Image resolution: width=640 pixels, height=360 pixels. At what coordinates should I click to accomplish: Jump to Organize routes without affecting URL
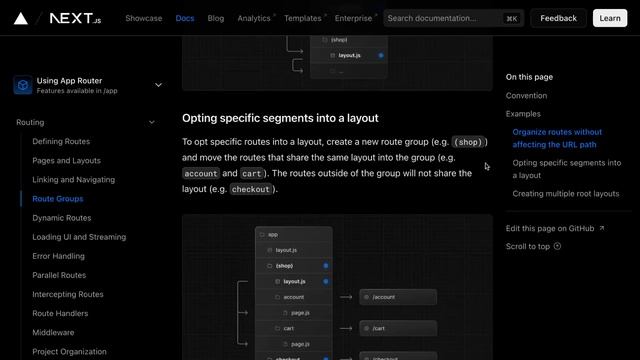click(557, 138)
